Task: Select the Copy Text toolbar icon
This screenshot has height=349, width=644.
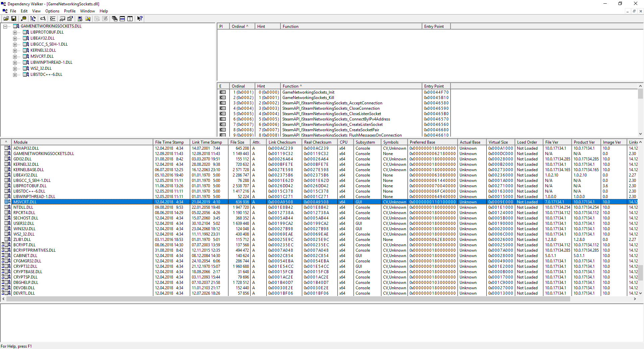Action: (24, 18)
